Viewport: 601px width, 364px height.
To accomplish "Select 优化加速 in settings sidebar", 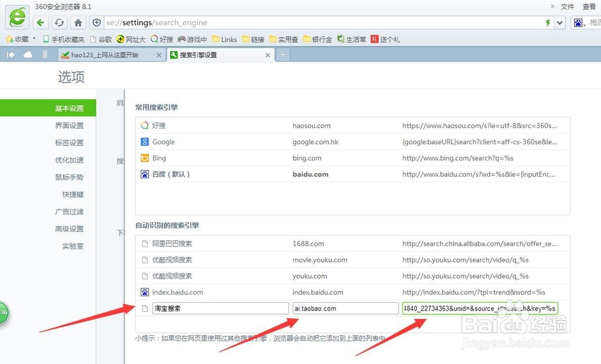I will point(69,160).
